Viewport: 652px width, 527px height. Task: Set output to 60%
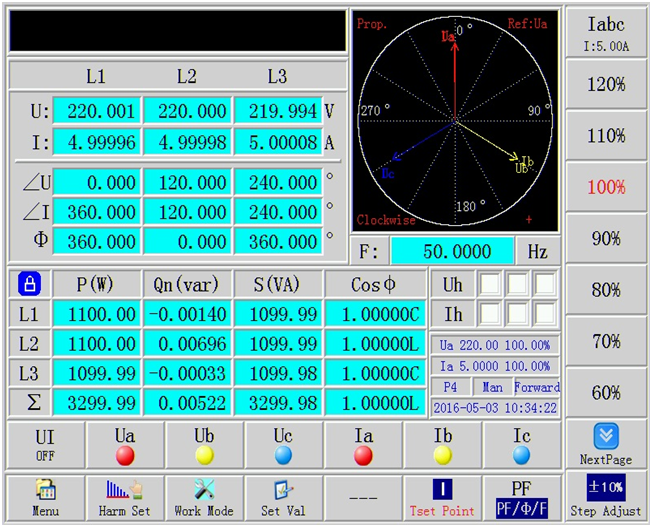(x=606, y=393)
